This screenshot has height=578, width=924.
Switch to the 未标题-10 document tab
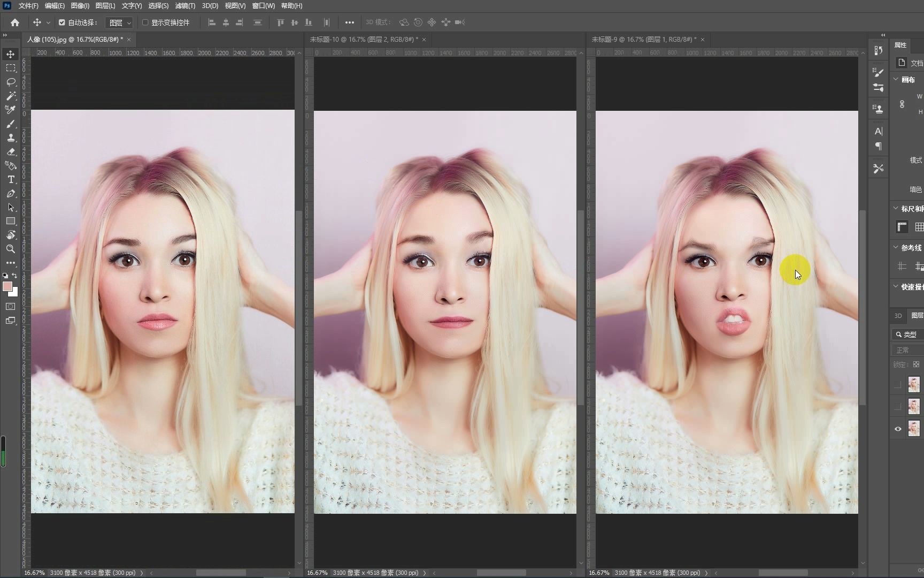(x=364, y=40)
